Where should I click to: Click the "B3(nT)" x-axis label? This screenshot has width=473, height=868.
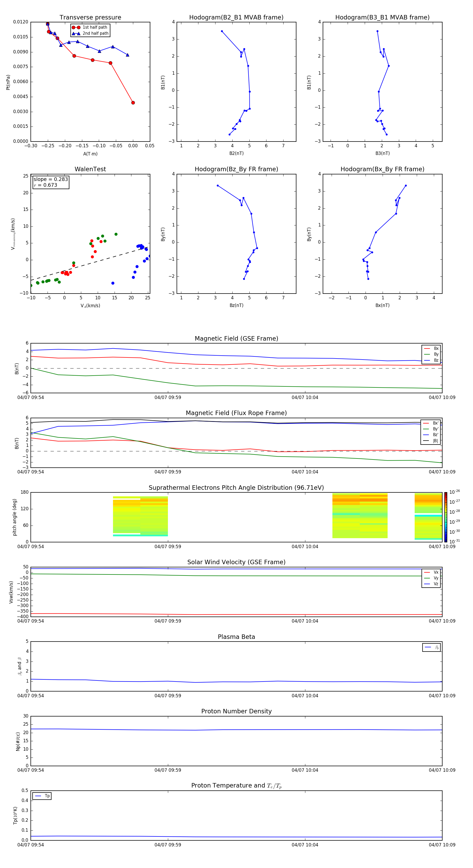pyautogui.click(x=382, y=153)
